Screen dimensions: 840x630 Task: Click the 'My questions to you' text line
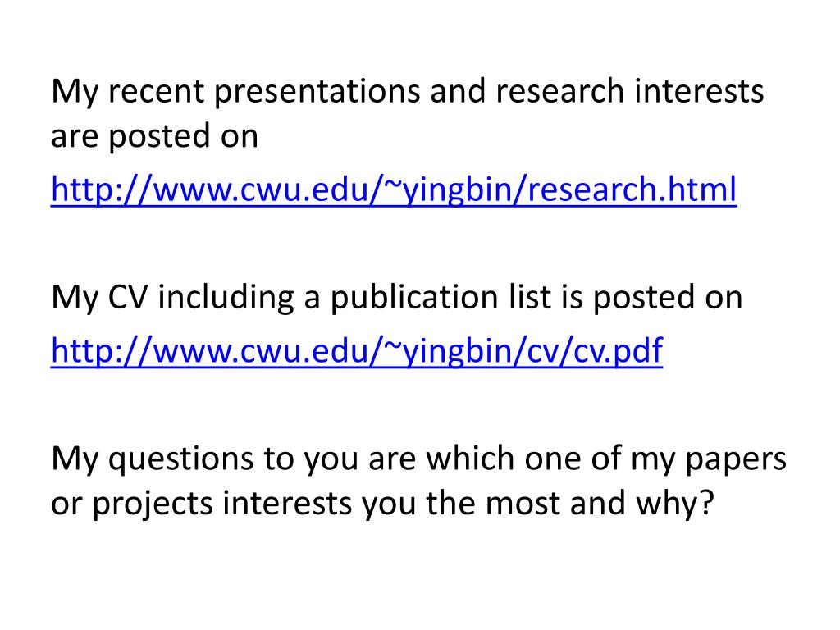(418, 459)
